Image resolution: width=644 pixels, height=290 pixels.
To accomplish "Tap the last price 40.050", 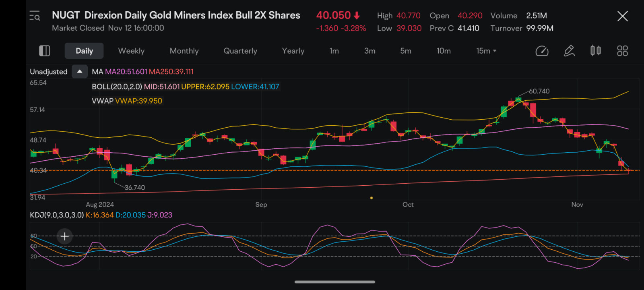I will [333, 15].
